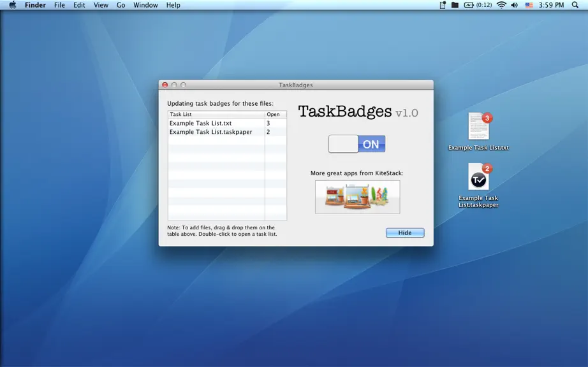Click the volume speaker icon

[515, 5]
